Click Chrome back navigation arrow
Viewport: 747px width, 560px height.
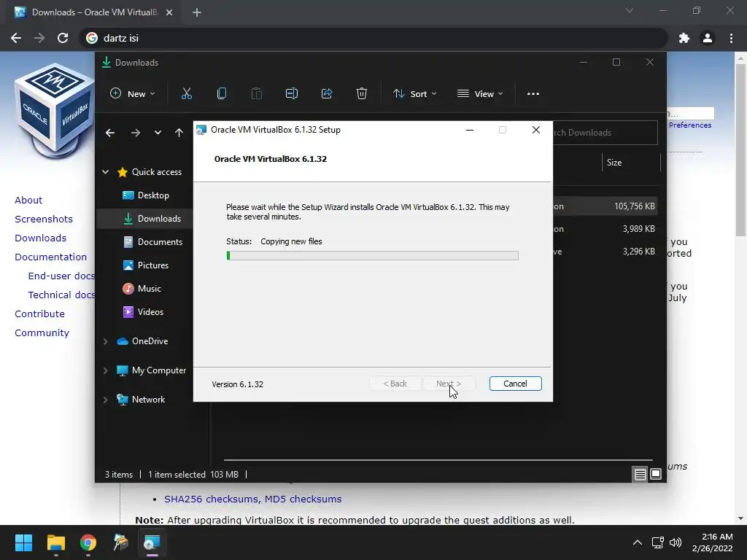[x=16, y=38]
